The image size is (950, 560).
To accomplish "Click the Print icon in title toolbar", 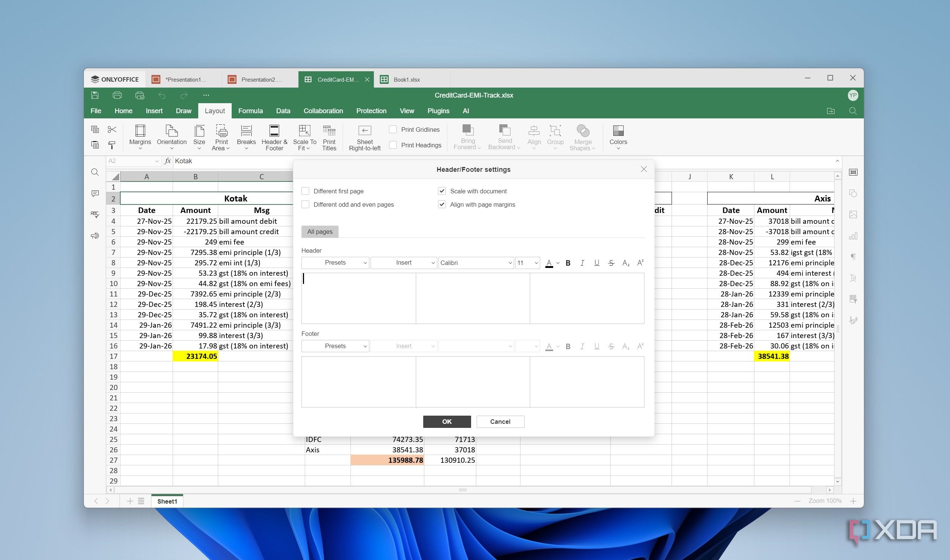I will coord(117,95).
